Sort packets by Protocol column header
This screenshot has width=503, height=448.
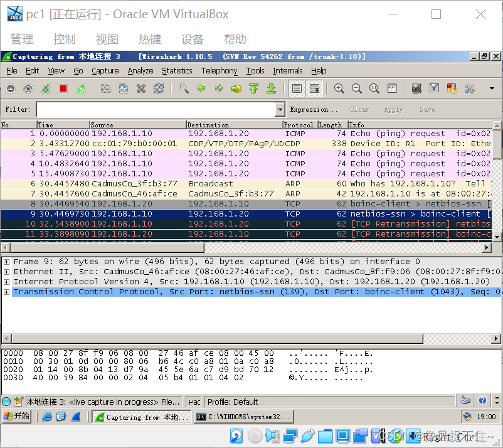click(300, 125)
